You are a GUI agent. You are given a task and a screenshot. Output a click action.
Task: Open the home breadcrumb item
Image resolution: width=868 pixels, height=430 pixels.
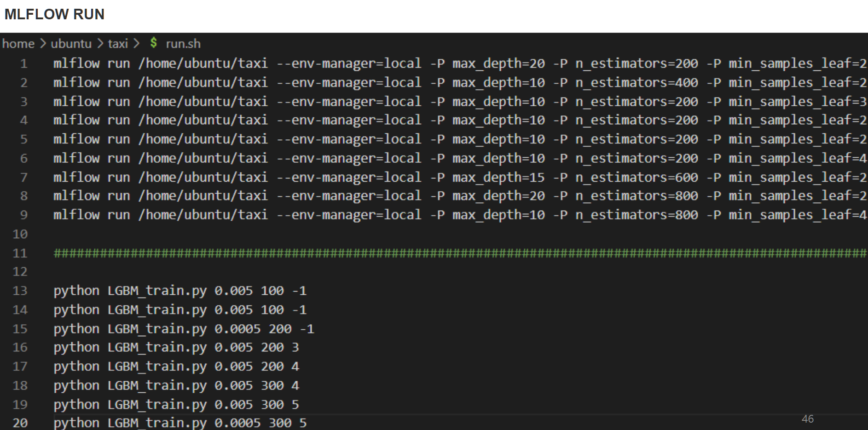[18, 44]
